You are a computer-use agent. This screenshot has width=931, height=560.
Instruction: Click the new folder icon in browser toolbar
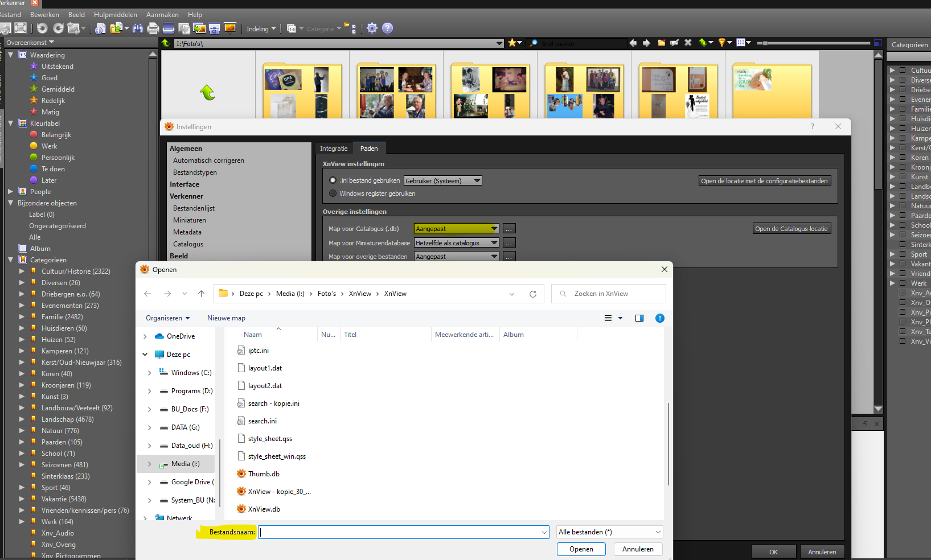(x=661, y=43)
